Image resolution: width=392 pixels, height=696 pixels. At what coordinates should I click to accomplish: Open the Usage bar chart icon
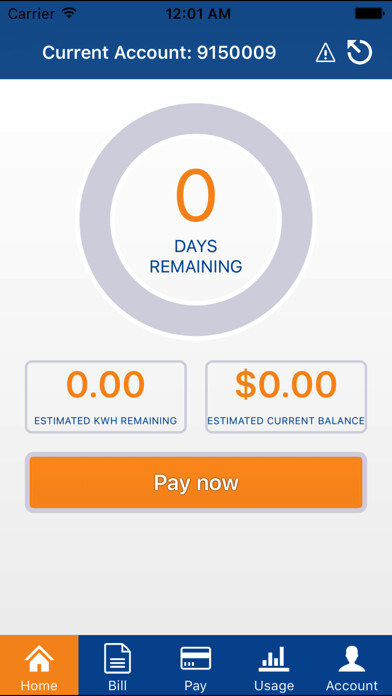click(x=274, y=659)
